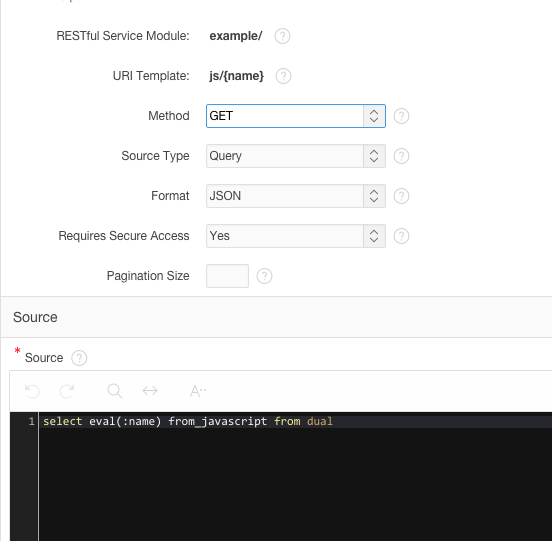Show help for Source Type field
This screenshot has height=541, width=552.
tap(401, 156)
